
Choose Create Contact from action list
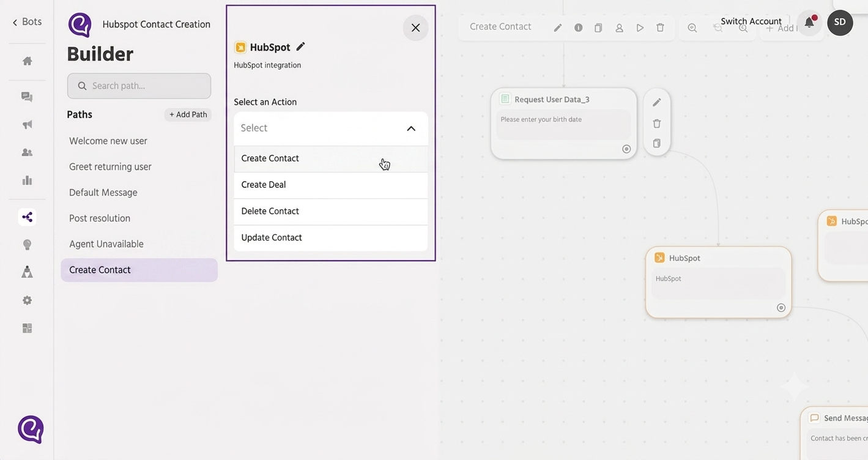point(330,158)
